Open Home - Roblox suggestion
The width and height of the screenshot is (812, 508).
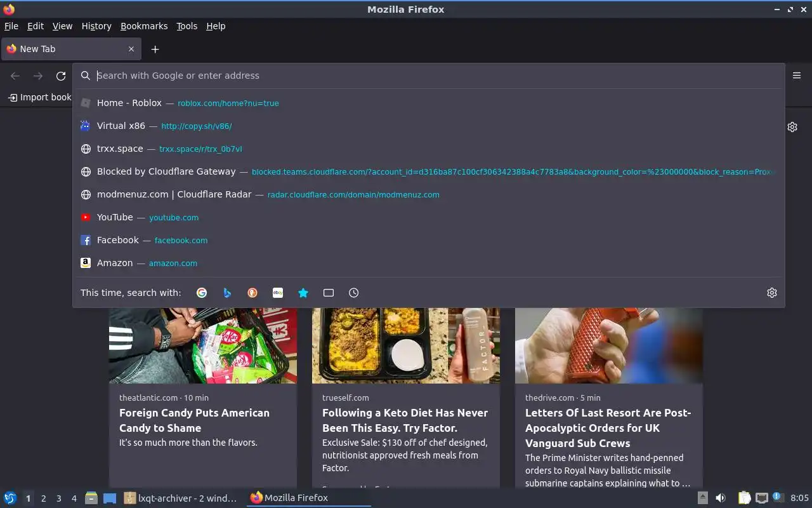pos(429,103)
